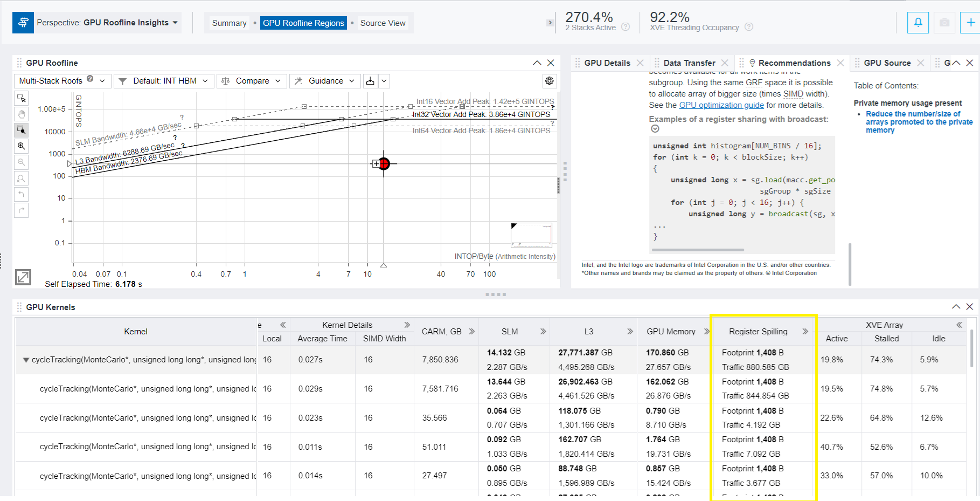Open roofline chart settings gear
Screen dimensions: 980x501
tap(549, 81)
